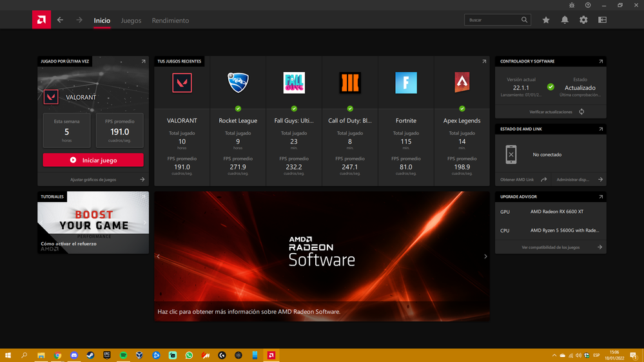
Task: Click the search magnifier icon
Action: (525, 20)
